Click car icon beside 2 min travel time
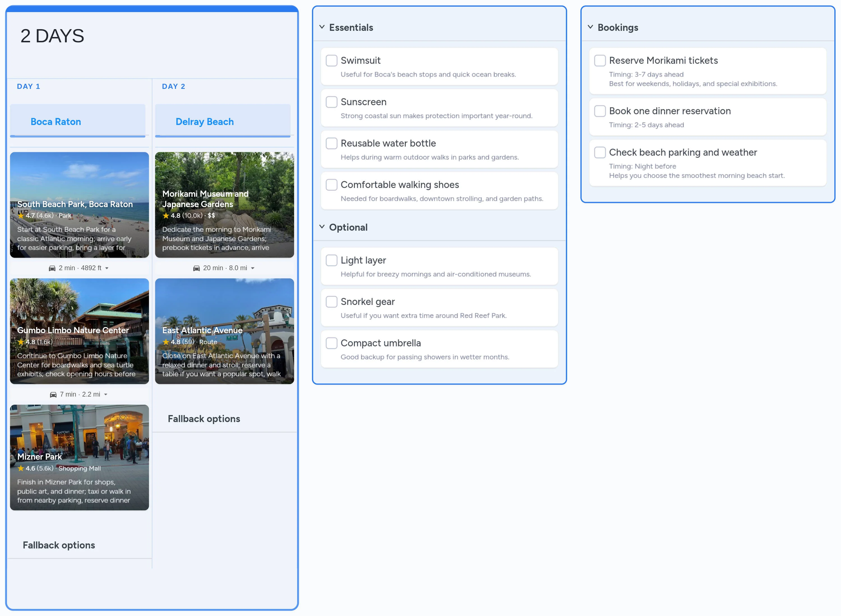The height and width of the screenshot is (616, 841). pyautogui.click(x=52, y=268)
